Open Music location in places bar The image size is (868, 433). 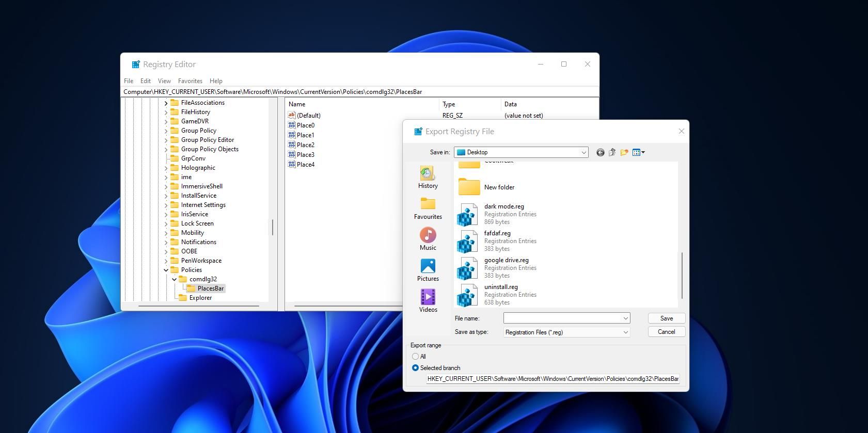[428, 235]
